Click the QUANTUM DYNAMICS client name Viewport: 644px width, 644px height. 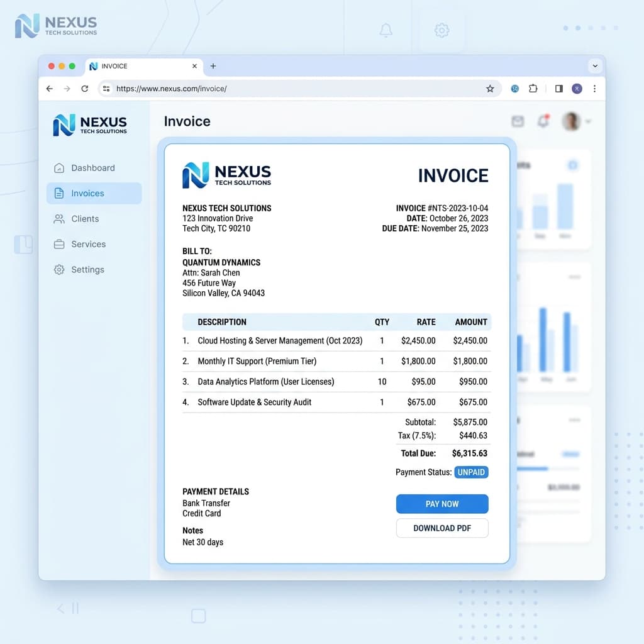pos(221,262)
